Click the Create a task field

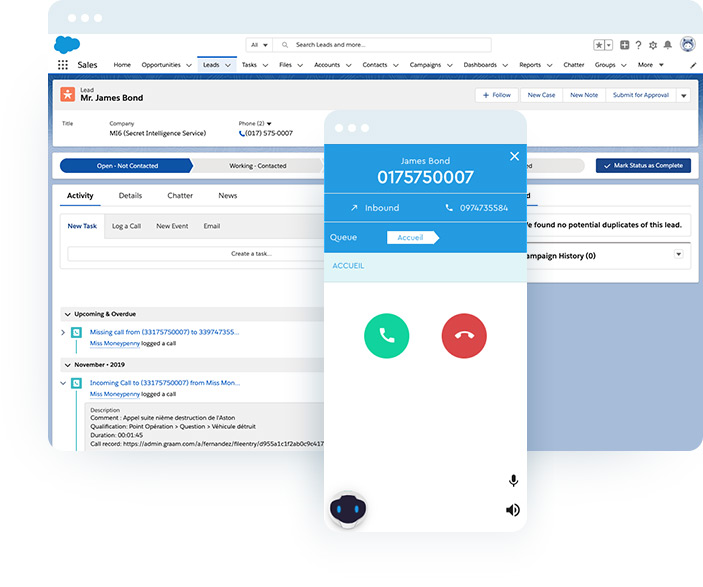pyautogui.click(x=196, y=254)
